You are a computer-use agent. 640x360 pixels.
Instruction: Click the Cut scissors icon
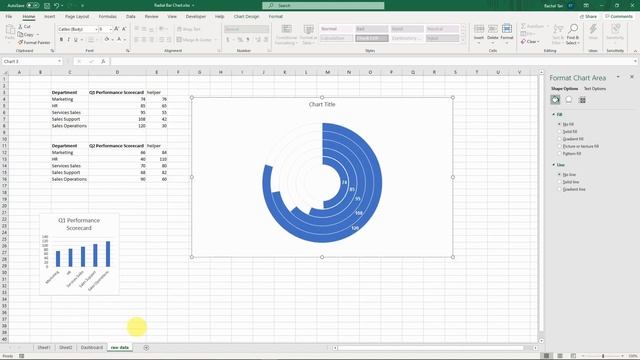click(x=20, y=27)
